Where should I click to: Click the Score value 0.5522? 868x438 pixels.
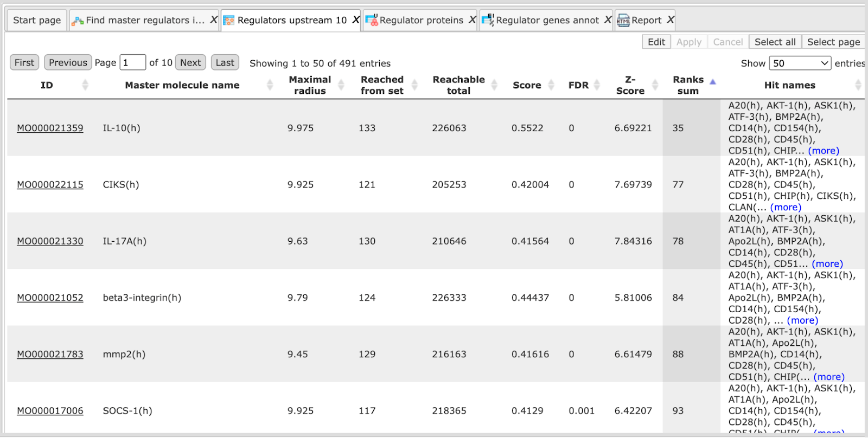(527, 128)
